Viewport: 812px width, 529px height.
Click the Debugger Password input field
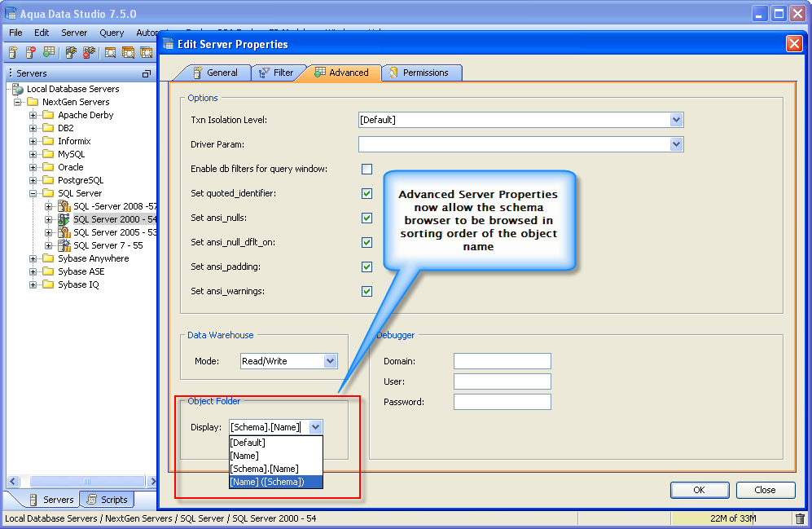point(503,402)
